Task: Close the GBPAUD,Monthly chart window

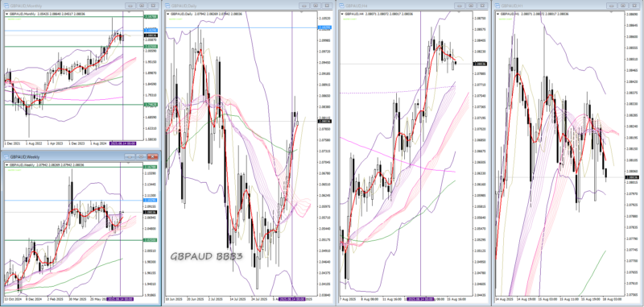Action: [x=153, y=6]
